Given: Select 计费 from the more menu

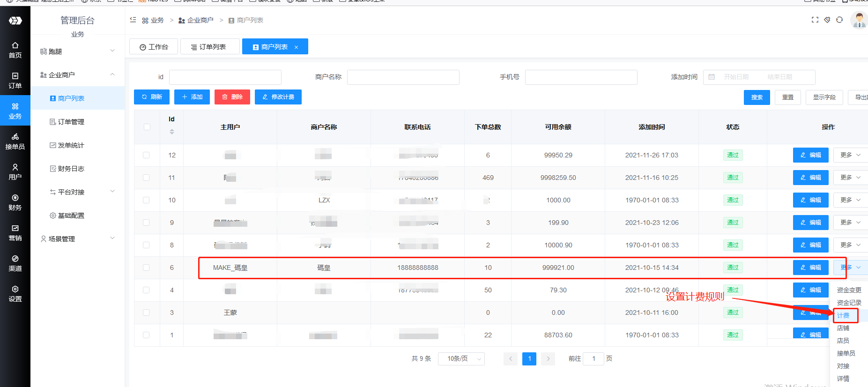Looking at the screenshot, I should [x=843, y=315].
